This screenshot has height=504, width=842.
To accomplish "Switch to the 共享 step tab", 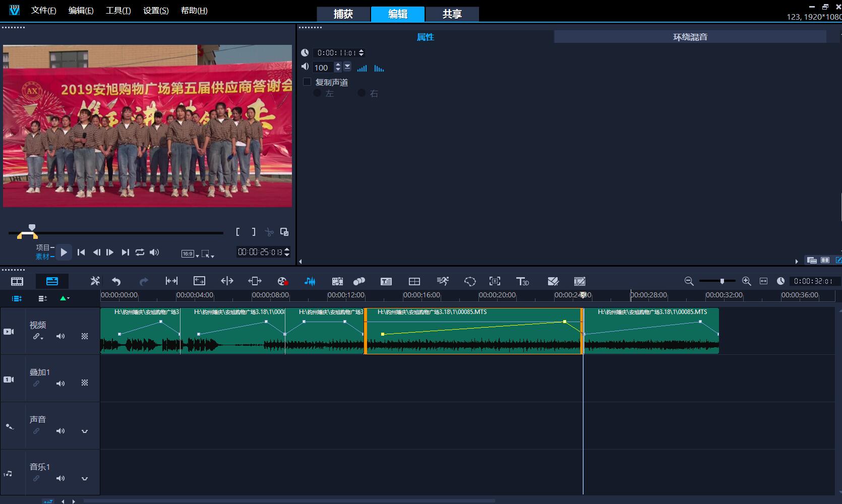I will pyautogui.click(x=452, y=14).
